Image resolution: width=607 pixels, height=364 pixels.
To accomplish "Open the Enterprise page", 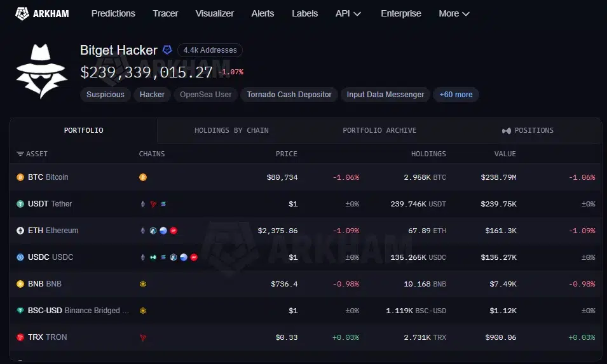I will click(400, 13).
